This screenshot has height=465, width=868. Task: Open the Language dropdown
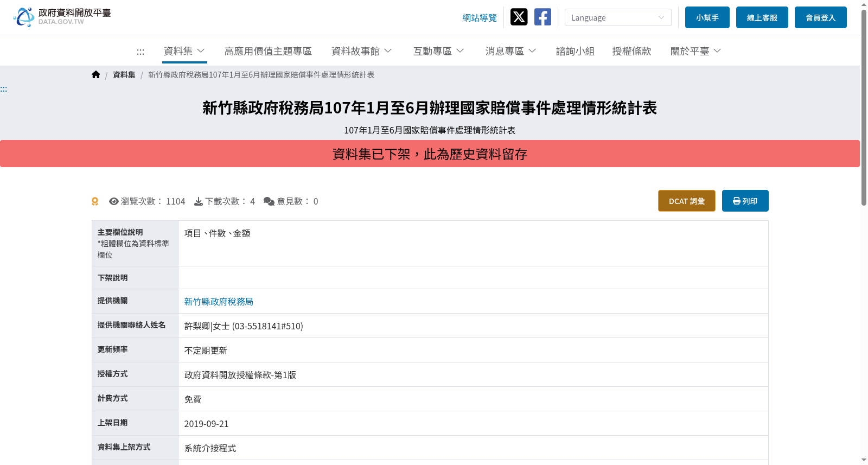click(618, 17)
